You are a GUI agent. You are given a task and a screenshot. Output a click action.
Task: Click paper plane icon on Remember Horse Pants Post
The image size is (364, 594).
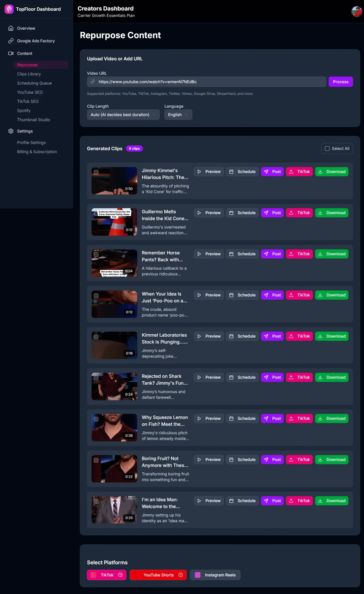266,254
